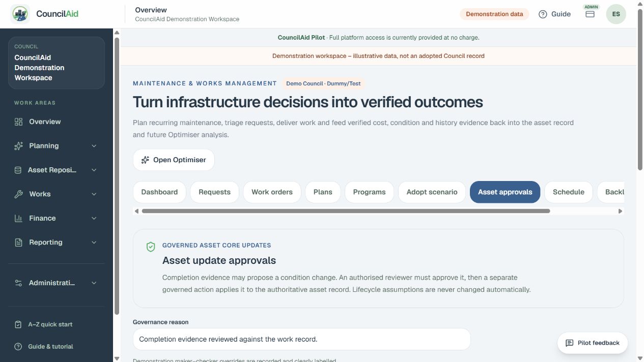Expand the Works section chevron
The height and width of the screenshot is (362, 644).
pyautogui.click(x=94, y=194)
